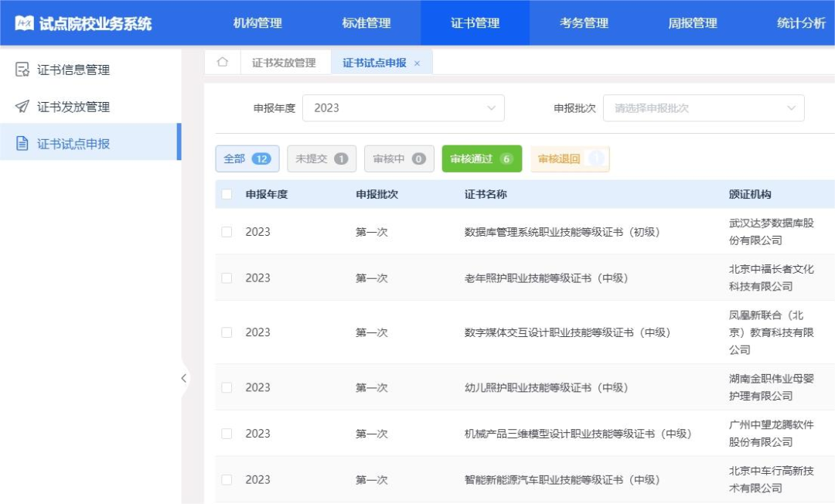
Task: Click the 试点院校业务系统 logo icon
Action: coord(25,23)
